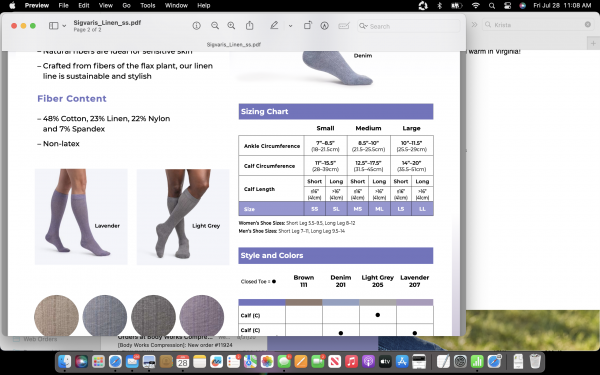Click the brown fabric swatch circle
Viewport: 600px width, 375px height.
(56, 316)
